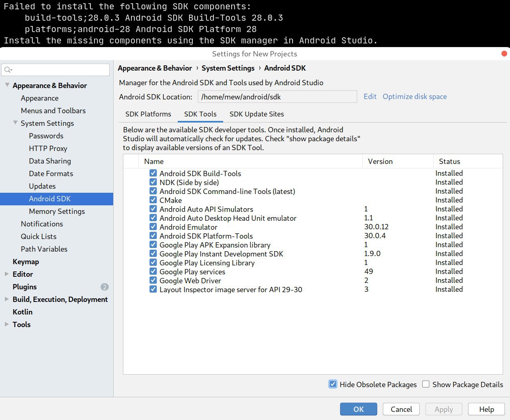Image resolution: width=510 pixels, height=420 pixels.
Task: Select Quick Lists settings
Action: click(x=39, y=236)
